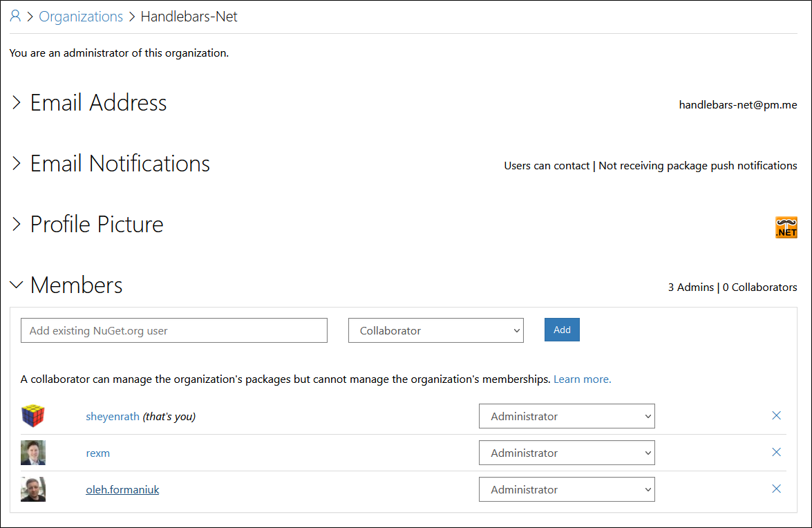This screenshot has height=528, width=812.
Task: Remove rexm with the X icon
Action: click(x=776, y=452)
